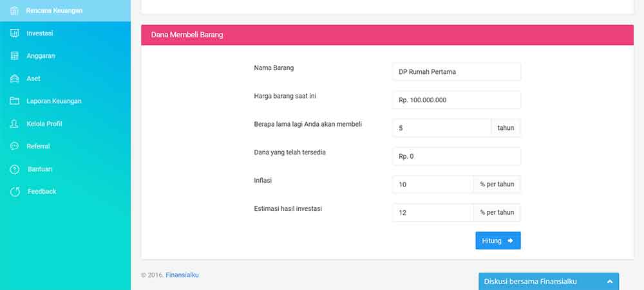644x290 pixels.
Task: Edit the Inflasi percentage field
Action: coord(433,185)
